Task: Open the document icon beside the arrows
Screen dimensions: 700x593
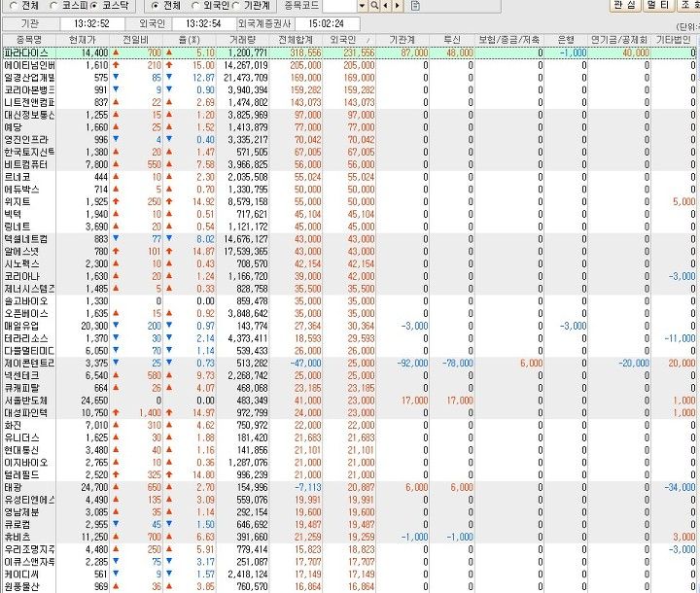Action: (415, 6)
